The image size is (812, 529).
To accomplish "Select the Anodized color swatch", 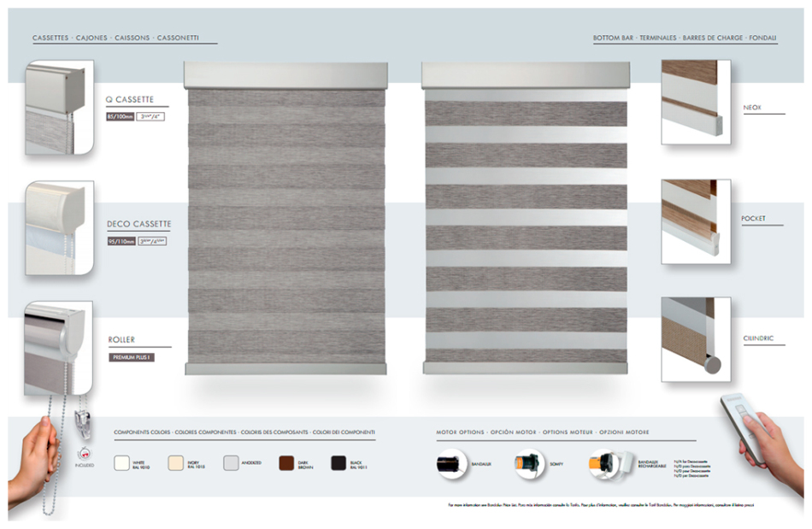I will (231, 463).
